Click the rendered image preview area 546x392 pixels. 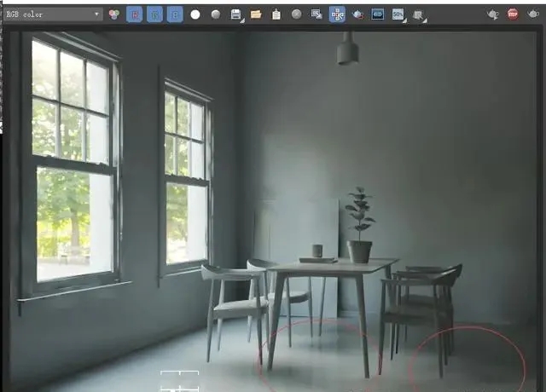(x=273, y=211)
